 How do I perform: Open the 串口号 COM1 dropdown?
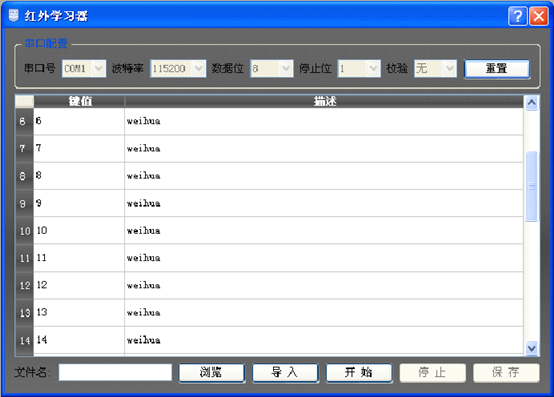coord(84,68)
